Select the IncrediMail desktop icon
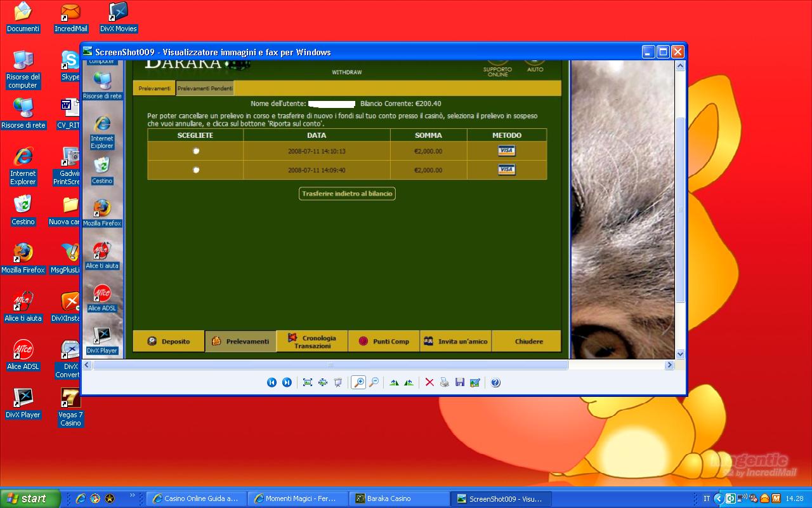The image size is (812, 508). pyautogui.click(x=71, y=17)
